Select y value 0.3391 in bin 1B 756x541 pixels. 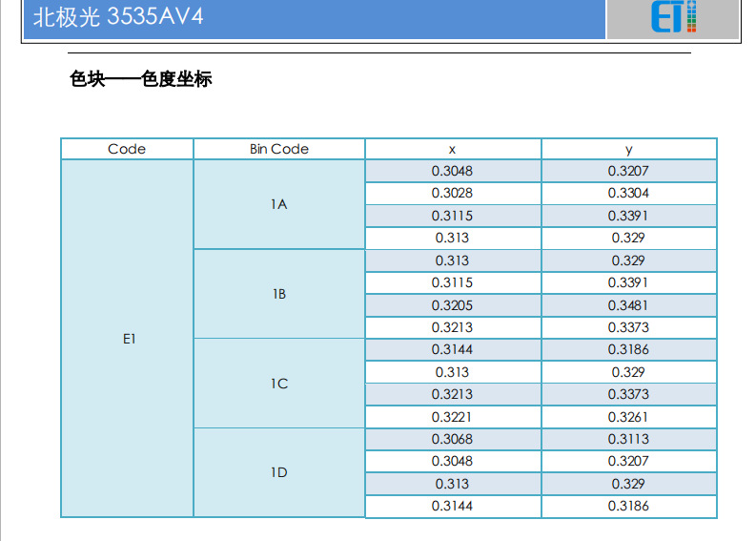tap(628, 282)
